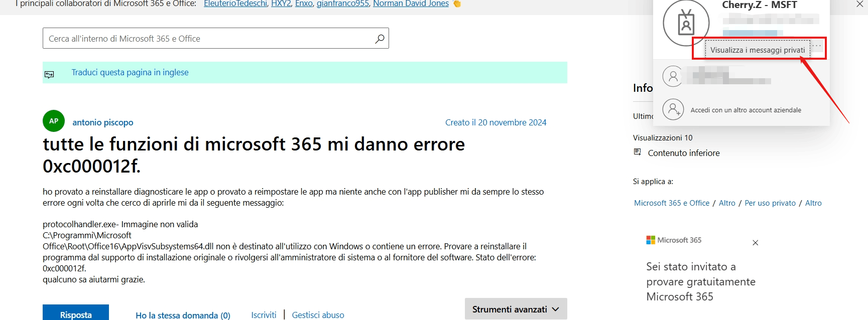The width and height of the screenshot is (868, 320).
Task: Click the search magnifier icon
Action: [x=380, y=39]
